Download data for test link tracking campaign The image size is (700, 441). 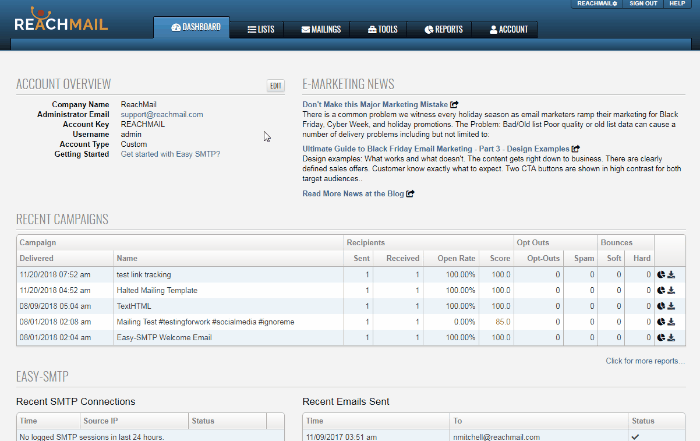[672, 274]
